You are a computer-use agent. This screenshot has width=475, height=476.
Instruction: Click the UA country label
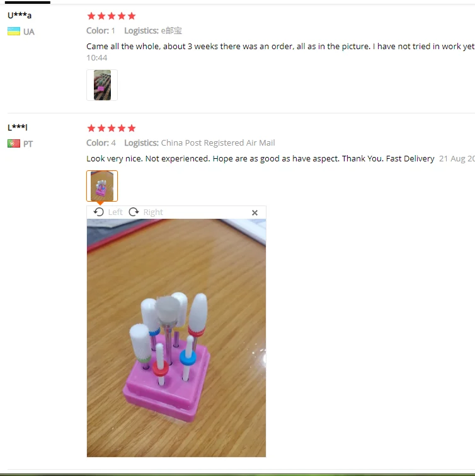click(29, 32)
